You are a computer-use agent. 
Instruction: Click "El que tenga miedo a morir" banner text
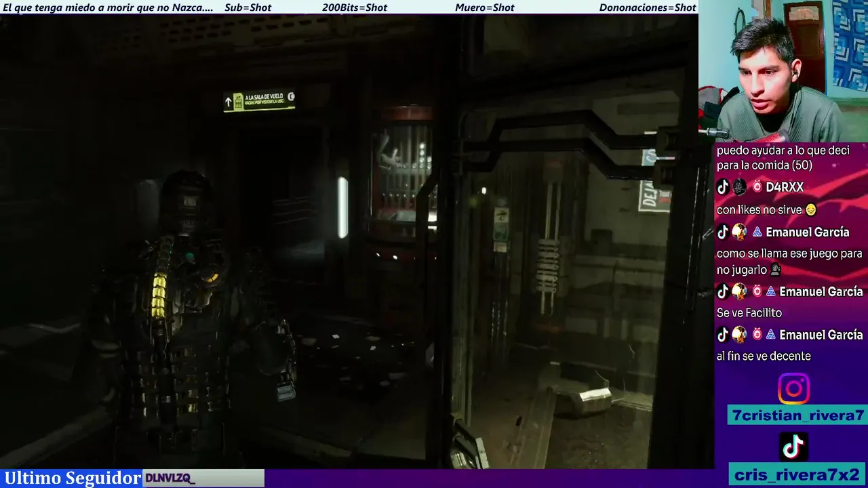108,7
